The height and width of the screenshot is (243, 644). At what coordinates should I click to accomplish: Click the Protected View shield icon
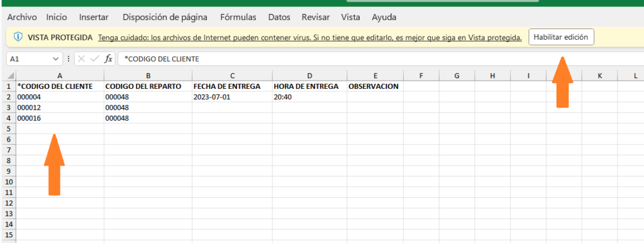(18, 37)
